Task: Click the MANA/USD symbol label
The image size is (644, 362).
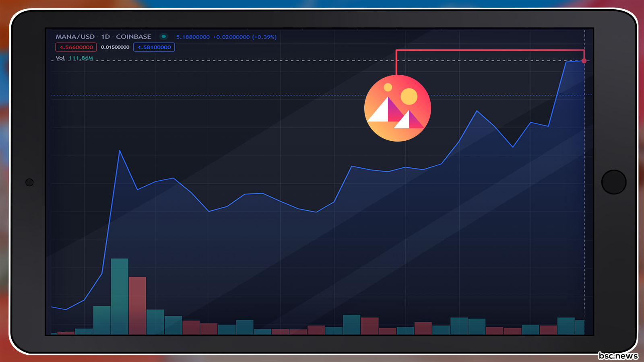Action: click(75, 37)
